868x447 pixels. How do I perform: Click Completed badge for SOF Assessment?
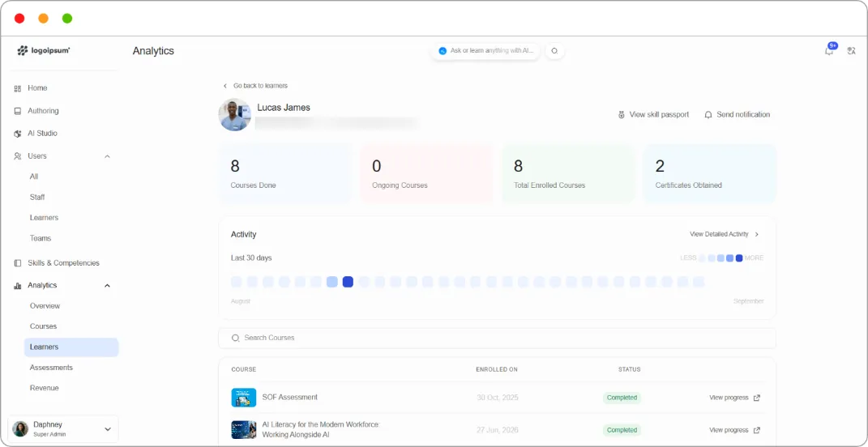click(x=622, y=398)
